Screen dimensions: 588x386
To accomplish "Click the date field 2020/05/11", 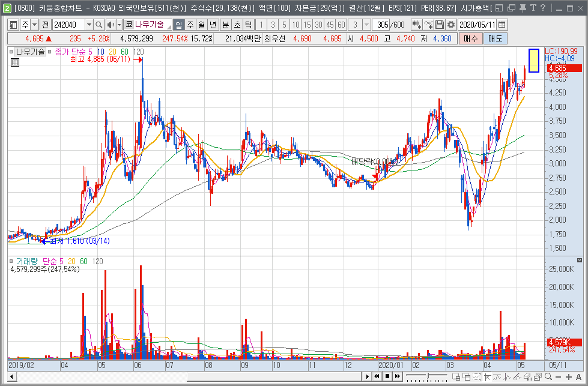I will (477, 25).
